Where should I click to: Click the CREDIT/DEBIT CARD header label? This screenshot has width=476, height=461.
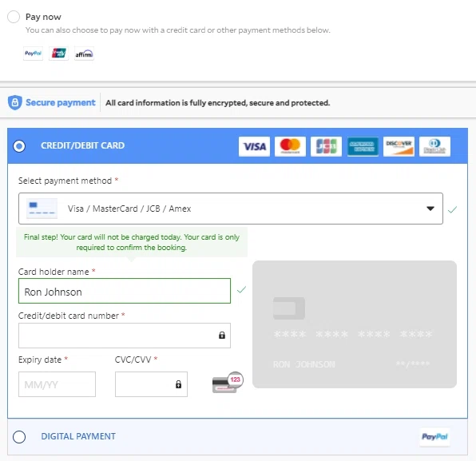point(82,145)
